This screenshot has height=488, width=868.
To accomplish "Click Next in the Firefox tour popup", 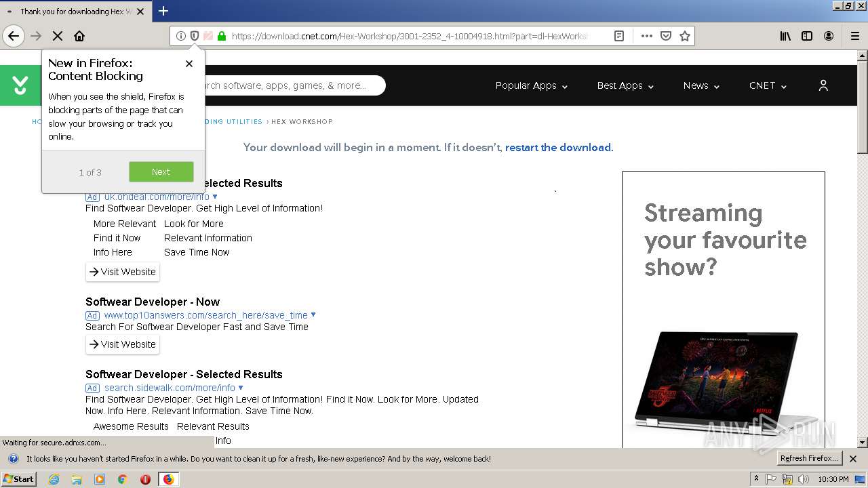I will tap(161, 171).
